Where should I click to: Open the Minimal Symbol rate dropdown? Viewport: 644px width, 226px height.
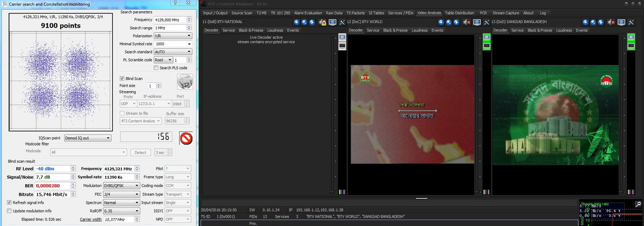[x=173, y=44]
